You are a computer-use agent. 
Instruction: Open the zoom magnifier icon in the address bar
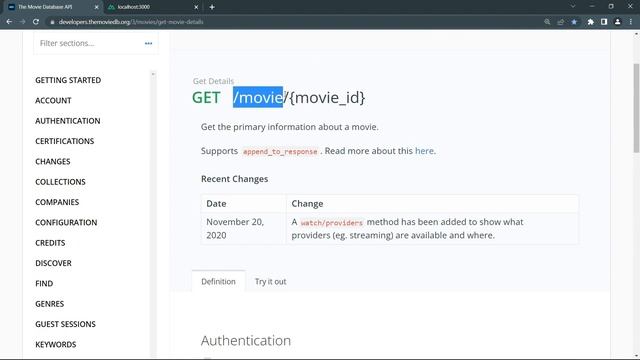point(547,22)
